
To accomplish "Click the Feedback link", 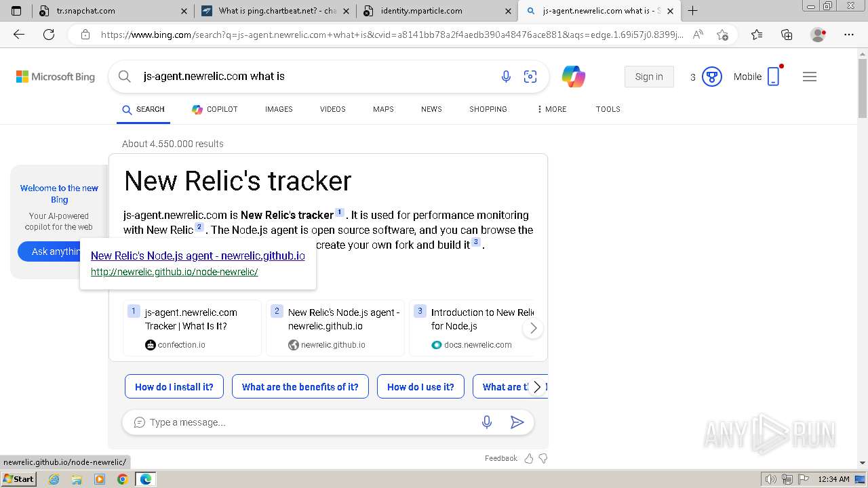I will [x=501, y=458].
